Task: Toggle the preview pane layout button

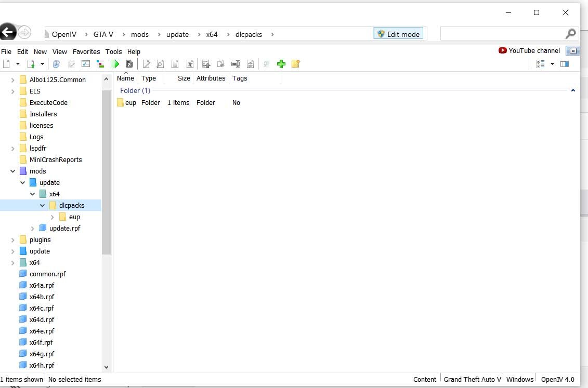Action: [x=564, y=64]
